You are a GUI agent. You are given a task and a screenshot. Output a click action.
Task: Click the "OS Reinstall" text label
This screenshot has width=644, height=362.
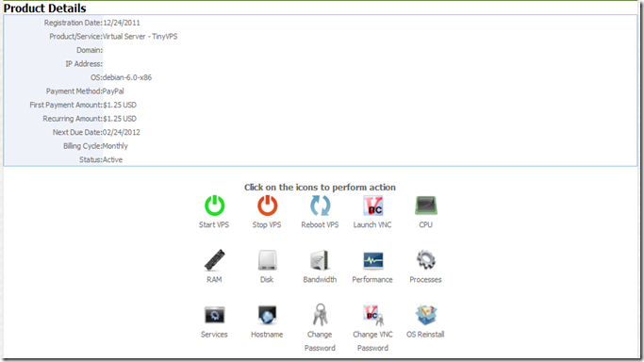pos(425,335)
